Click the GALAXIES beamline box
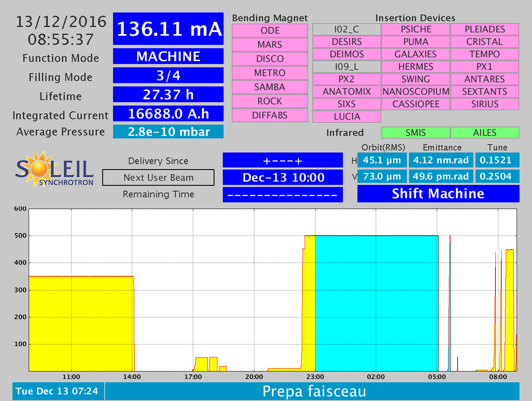The height and width of the screenshot is (401, 532). coord(416,54)
